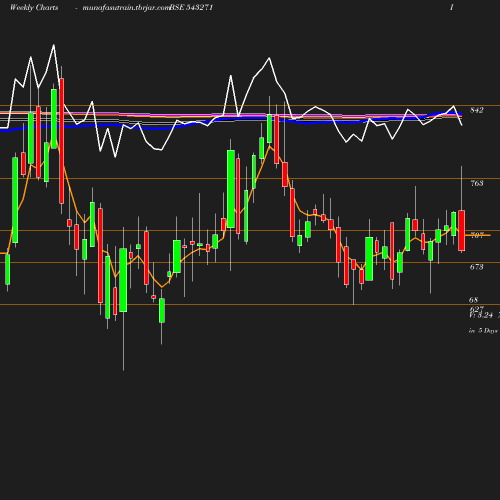Click the "BSE 543271" stock code label

191,8
